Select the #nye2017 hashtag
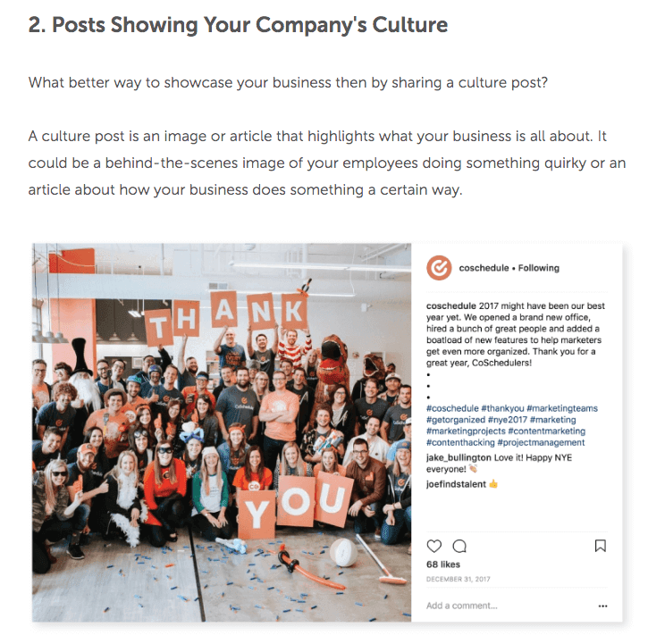 tap(510, 420)
